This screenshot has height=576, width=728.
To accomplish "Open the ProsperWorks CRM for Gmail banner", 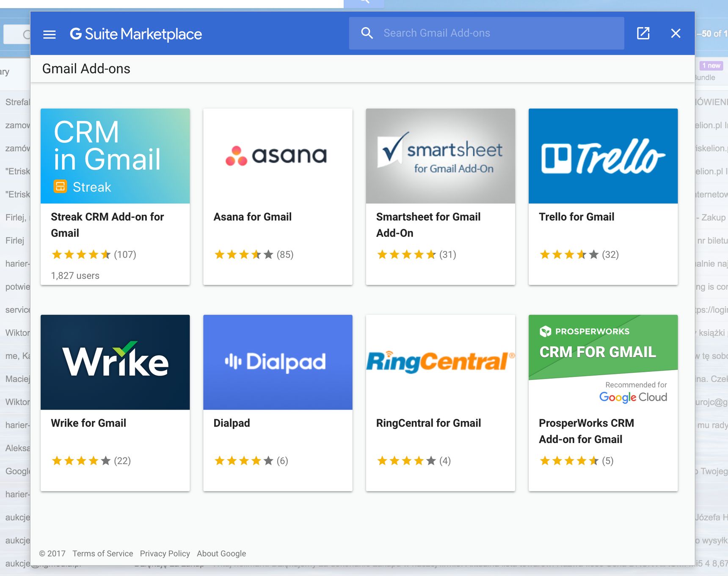I will point(603,362).
